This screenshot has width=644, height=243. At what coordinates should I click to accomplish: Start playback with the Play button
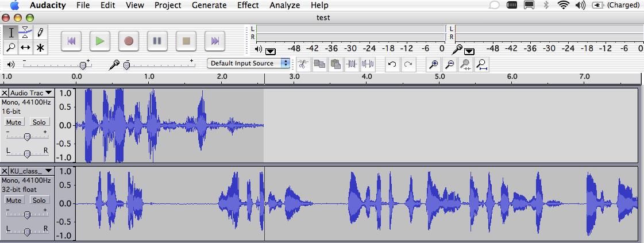click(100, 41)
